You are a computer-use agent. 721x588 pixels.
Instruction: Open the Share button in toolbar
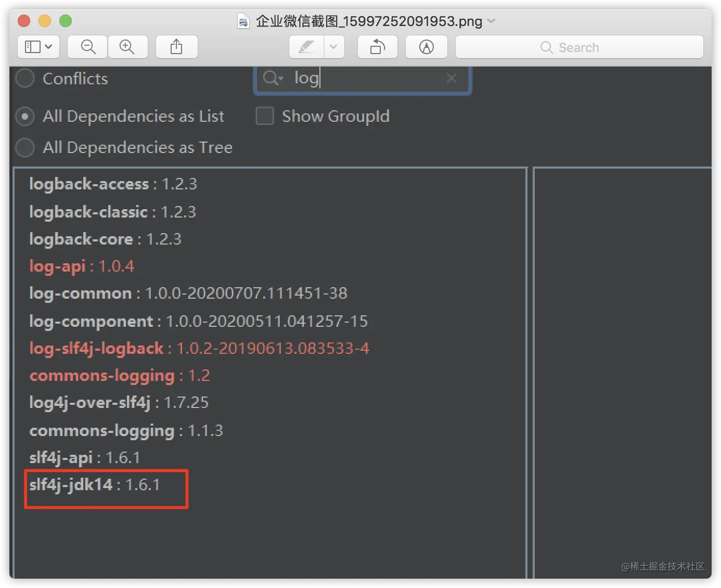(x=176, y=47)
